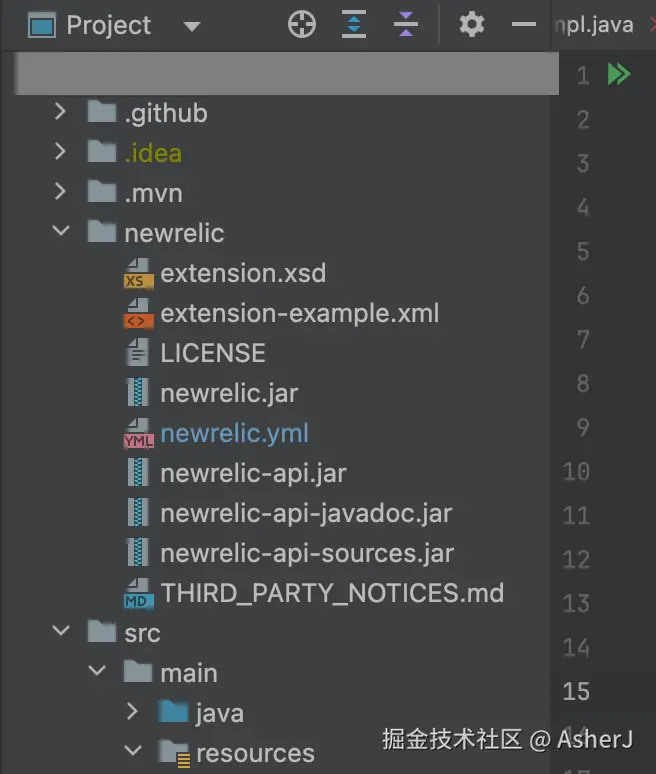This screenshot has height=774, width=656.
Task: Expand the java folder chevron
Action: coord(132,711)
